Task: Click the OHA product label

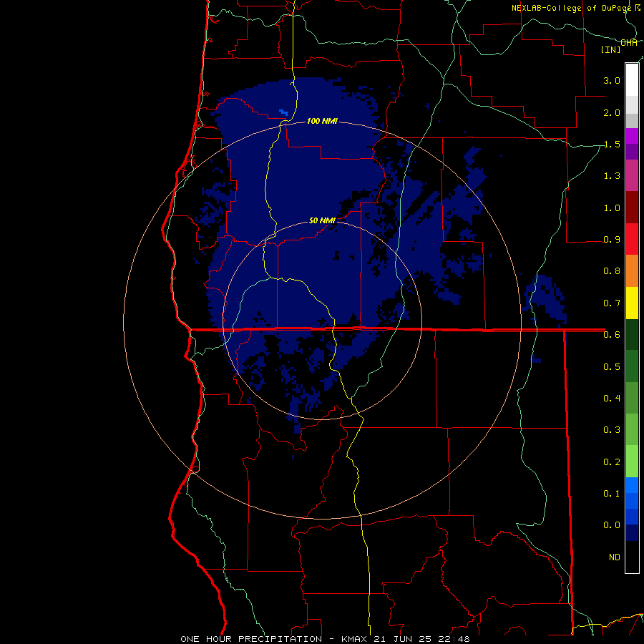Action: coord(629,43)
